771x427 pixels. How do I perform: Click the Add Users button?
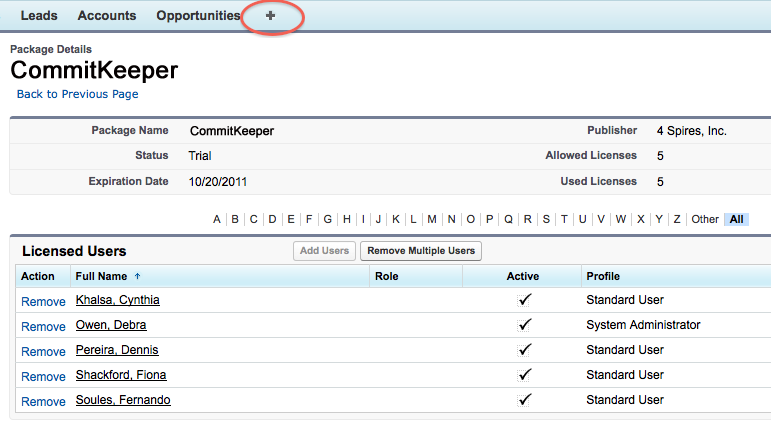point(324,251)
